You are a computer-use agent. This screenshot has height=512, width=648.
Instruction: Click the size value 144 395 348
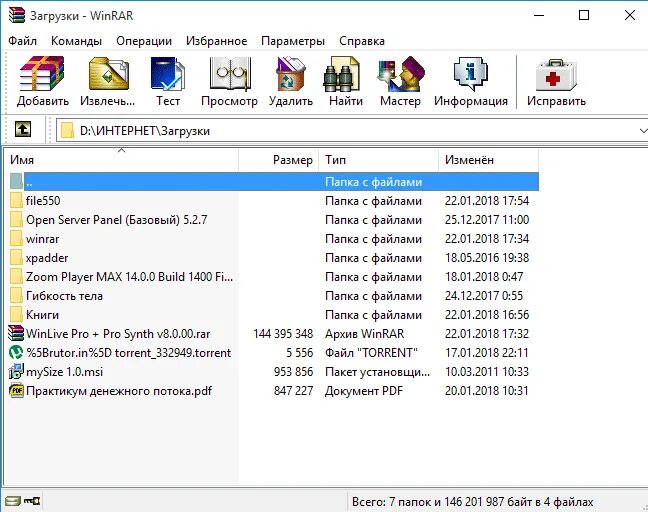(x=283, y=333)
